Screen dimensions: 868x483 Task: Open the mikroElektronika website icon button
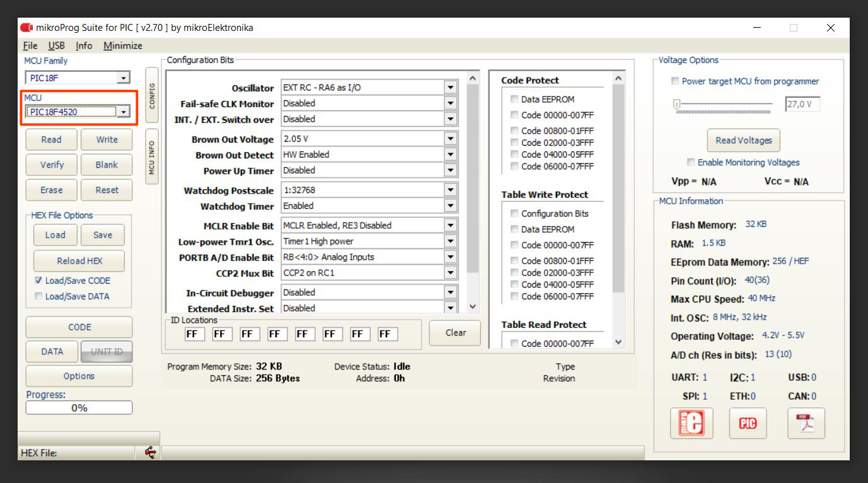pos(692,423)
